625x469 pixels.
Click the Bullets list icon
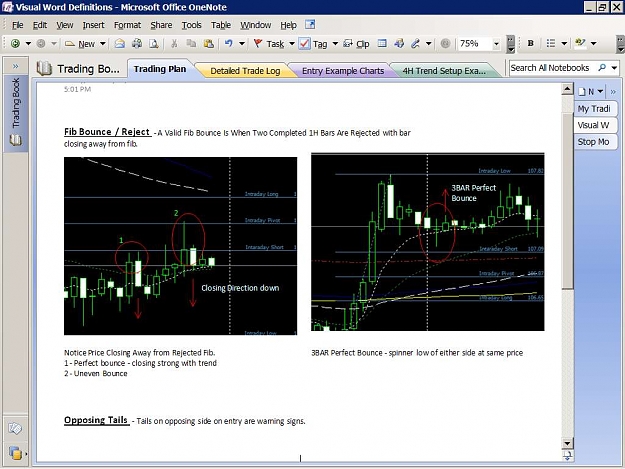(x=551, y=43)
